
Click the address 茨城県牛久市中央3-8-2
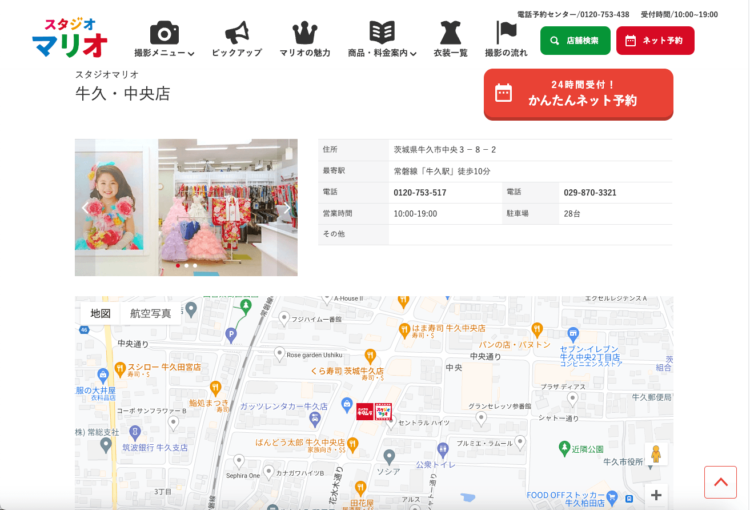coord(445,150)
